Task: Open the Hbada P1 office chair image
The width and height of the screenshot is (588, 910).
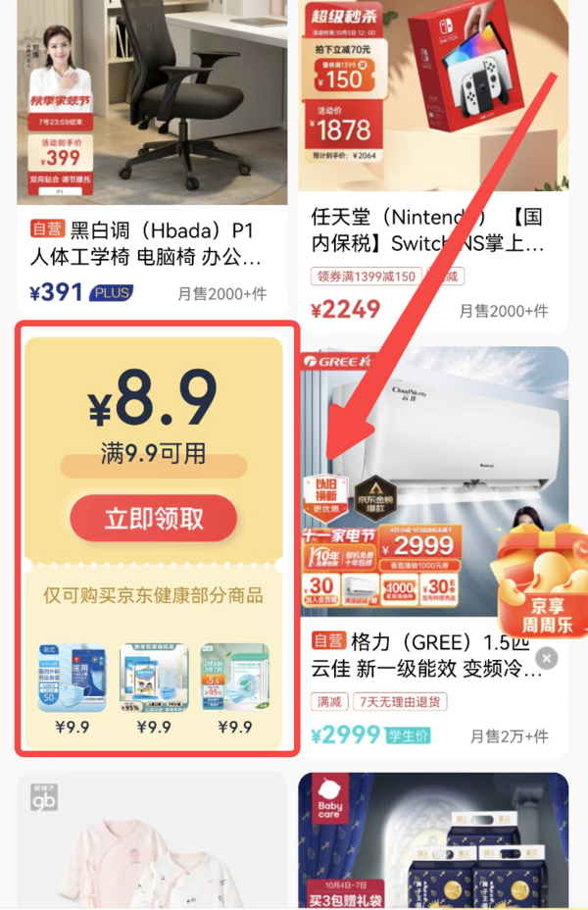Action: (153, 102)
